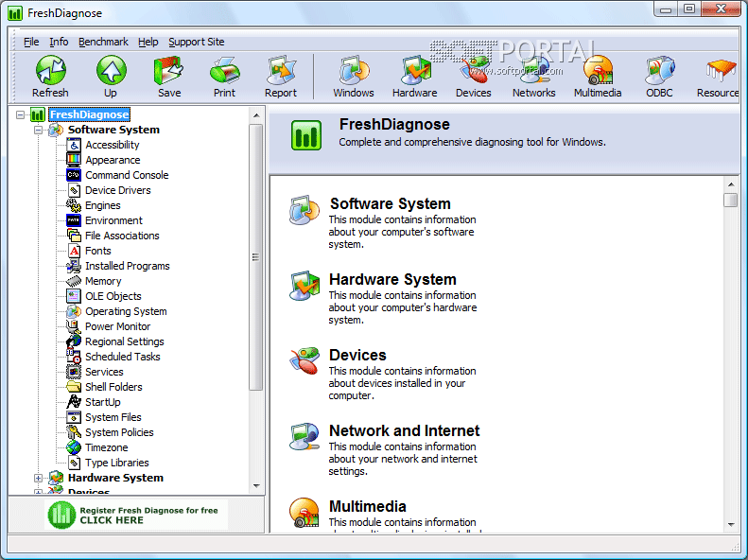Image resolution: width=748 pixels, height=560 pixels.
Task: Expand the Hardware System tree branch
Action: pos(38,478)
